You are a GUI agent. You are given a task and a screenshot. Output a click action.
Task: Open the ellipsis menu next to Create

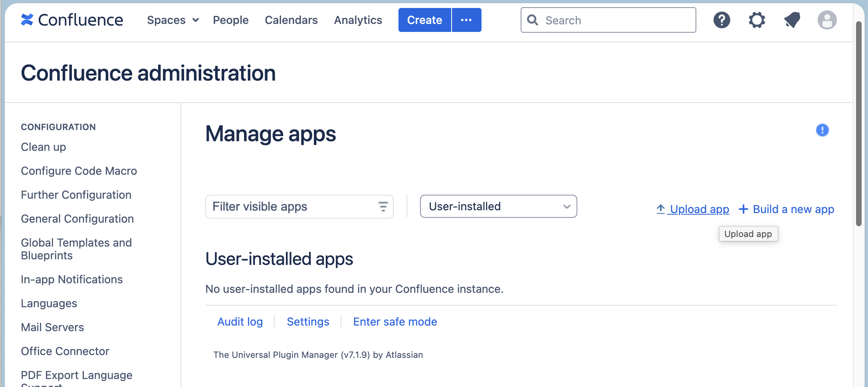(466, 20)
